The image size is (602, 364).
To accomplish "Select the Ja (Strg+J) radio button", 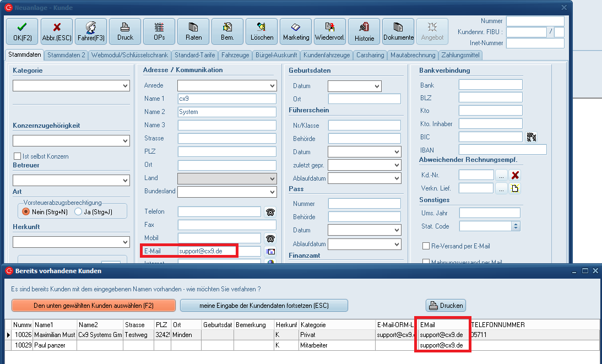I will click(78, 211).
